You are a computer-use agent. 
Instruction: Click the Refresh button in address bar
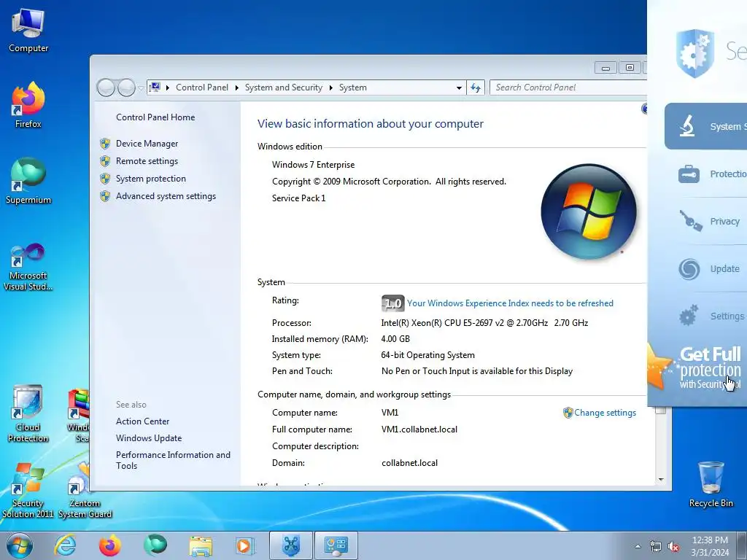pos(476,87)
